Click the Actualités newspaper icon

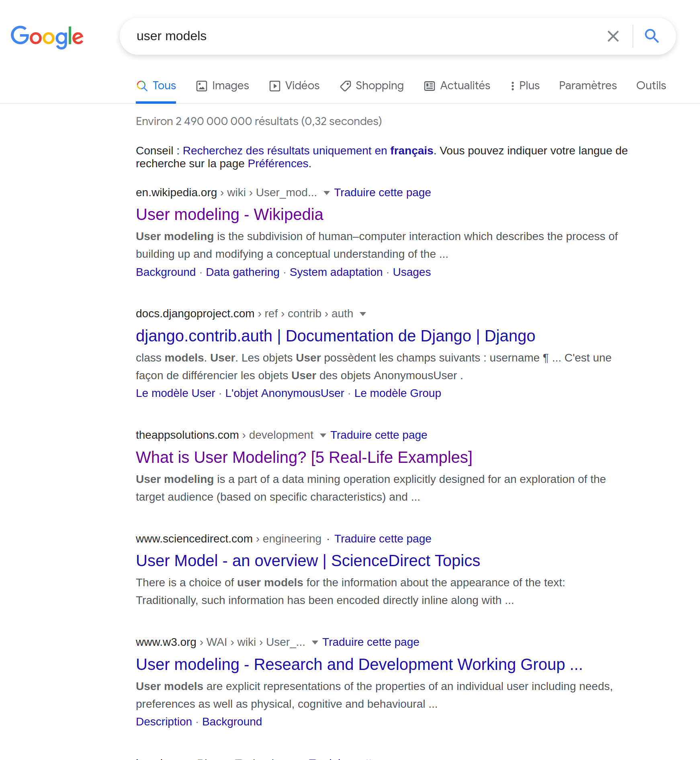coord(430,86)
